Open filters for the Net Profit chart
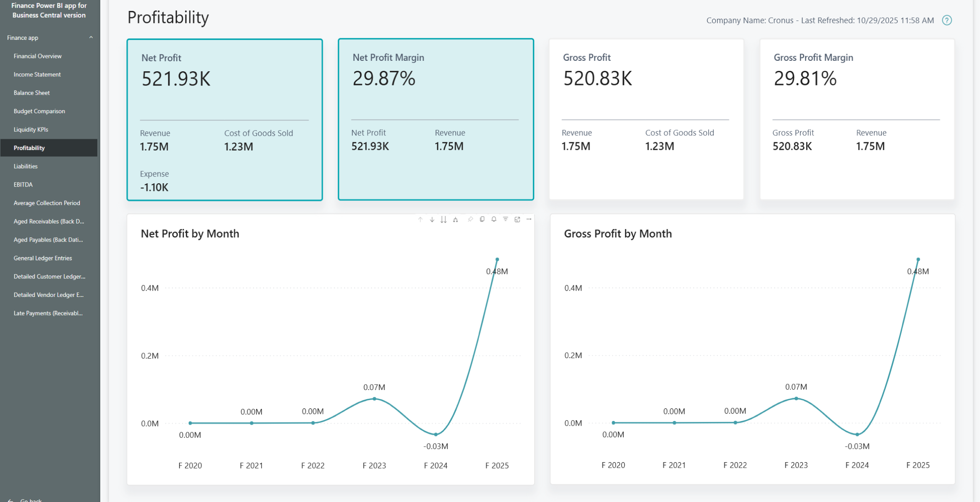 coord(505,219)
